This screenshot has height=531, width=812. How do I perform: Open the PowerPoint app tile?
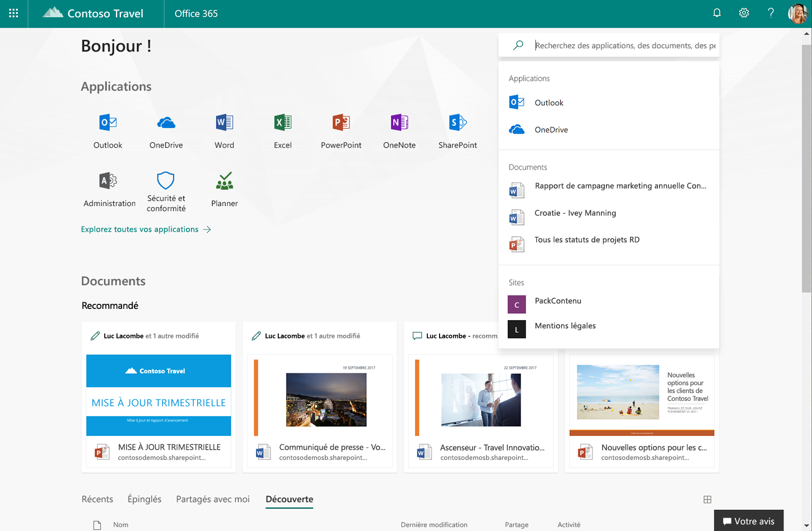point(341,131)
